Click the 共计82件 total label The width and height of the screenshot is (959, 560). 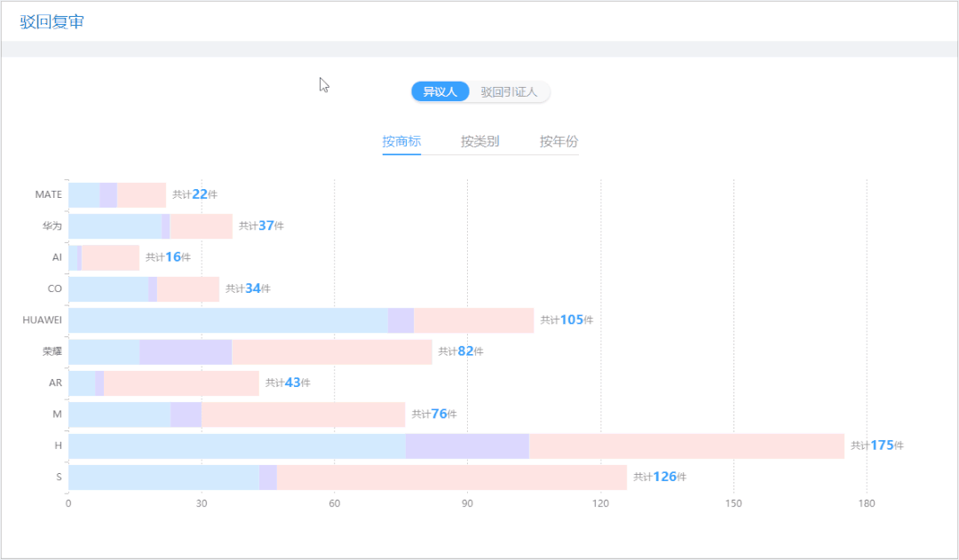(461, 351)
